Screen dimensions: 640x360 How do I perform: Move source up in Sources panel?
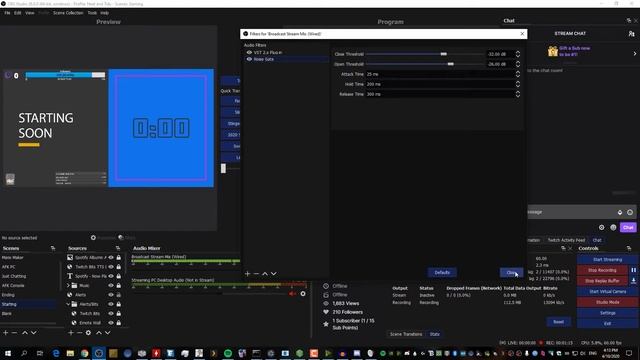click(x=99, y=333)
